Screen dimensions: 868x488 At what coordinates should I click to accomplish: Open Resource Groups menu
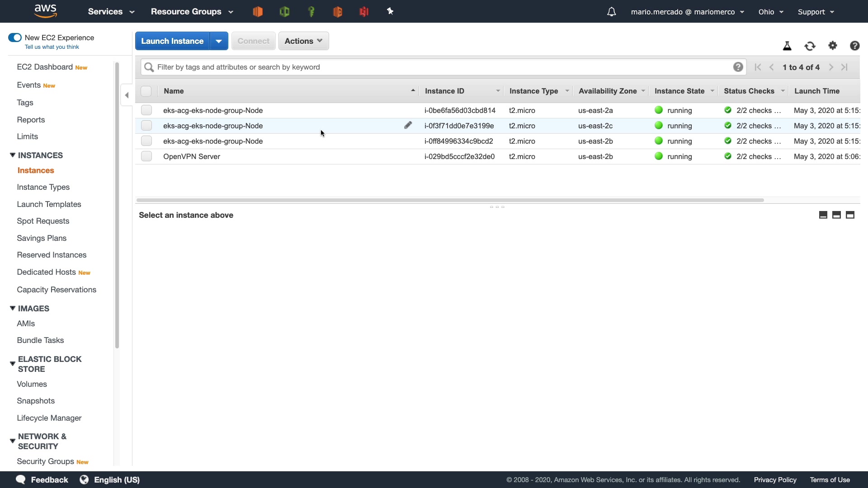coord(192,12)
